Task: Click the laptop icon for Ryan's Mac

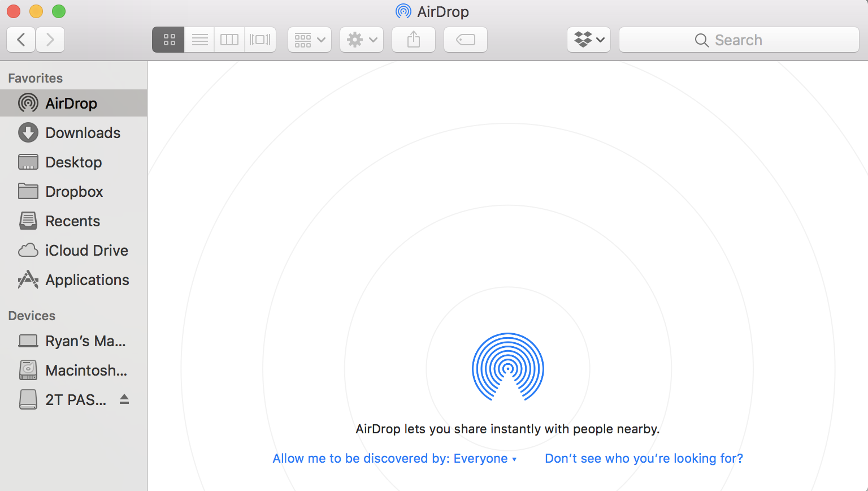Action: click(x=28, y=341)
